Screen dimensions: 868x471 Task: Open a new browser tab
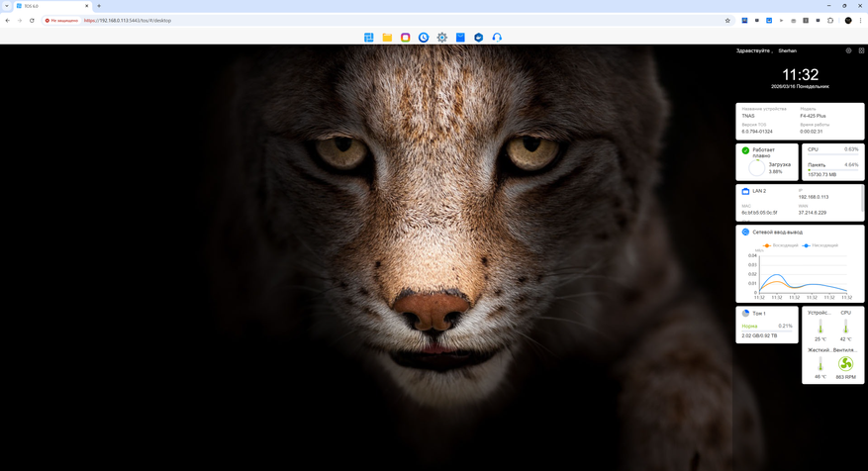pos(99,6)
